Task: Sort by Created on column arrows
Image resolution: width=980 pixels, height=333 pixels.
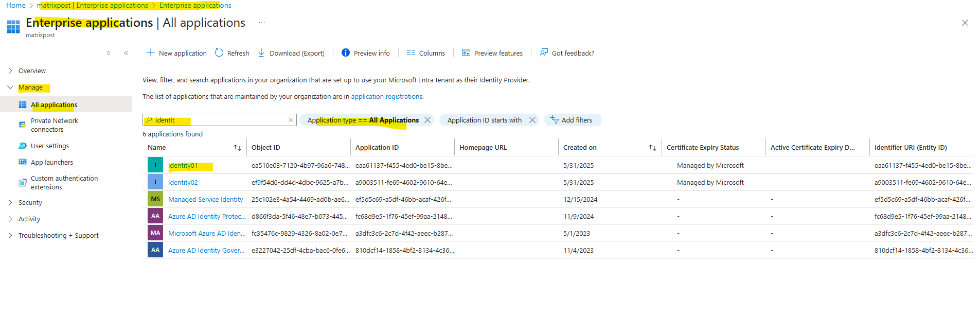Action: click(x=652, y=148)
